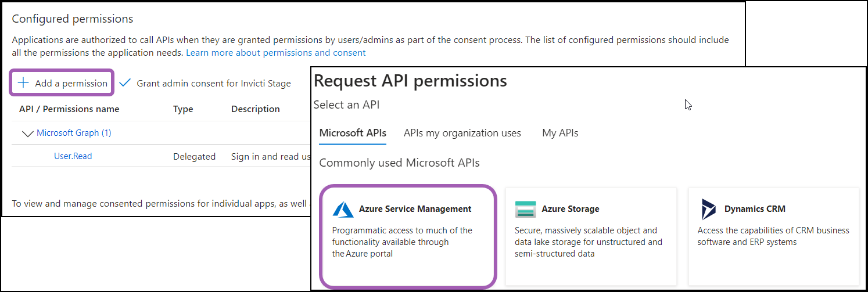
Task: Open the User.Read permission link
Action: coord(73,156)
